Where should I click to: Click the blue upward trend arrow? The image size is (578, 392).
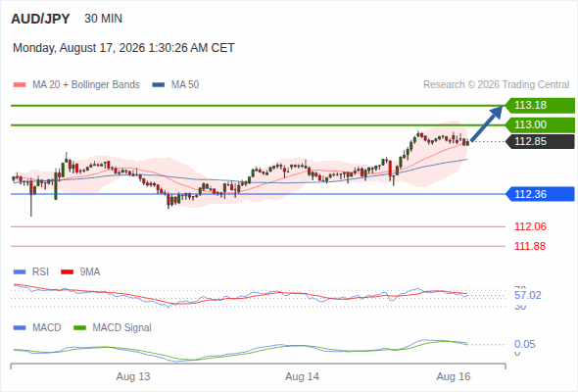(487, 123)
